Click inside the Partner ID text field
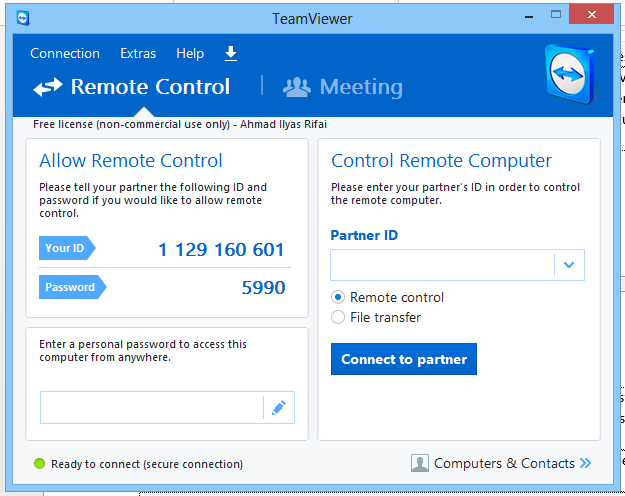Screen dimensions: 625x496 [442, 265]
